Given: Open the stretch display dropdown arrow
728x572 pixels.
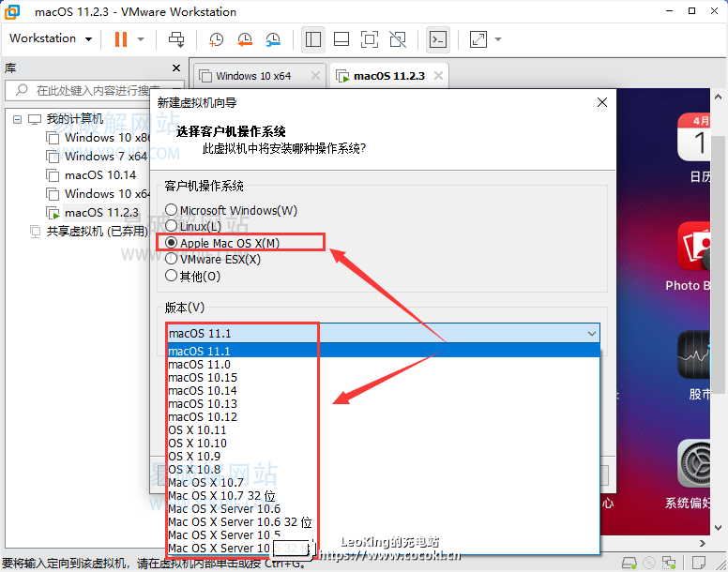Looking at the screenshot, I should (x=498, y=39).
